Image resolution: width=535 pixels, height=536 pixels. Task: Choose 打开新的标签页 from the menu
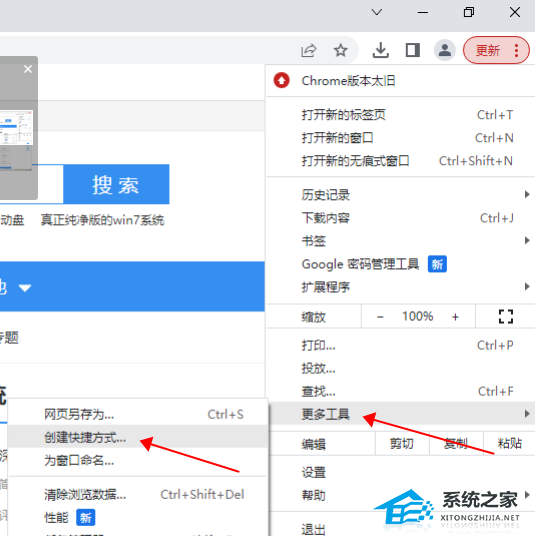coord(401,115)
